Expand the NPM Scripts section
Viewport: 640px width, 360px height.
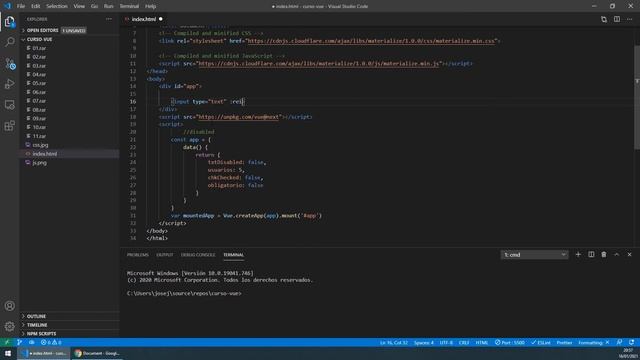tap(41, 334)
